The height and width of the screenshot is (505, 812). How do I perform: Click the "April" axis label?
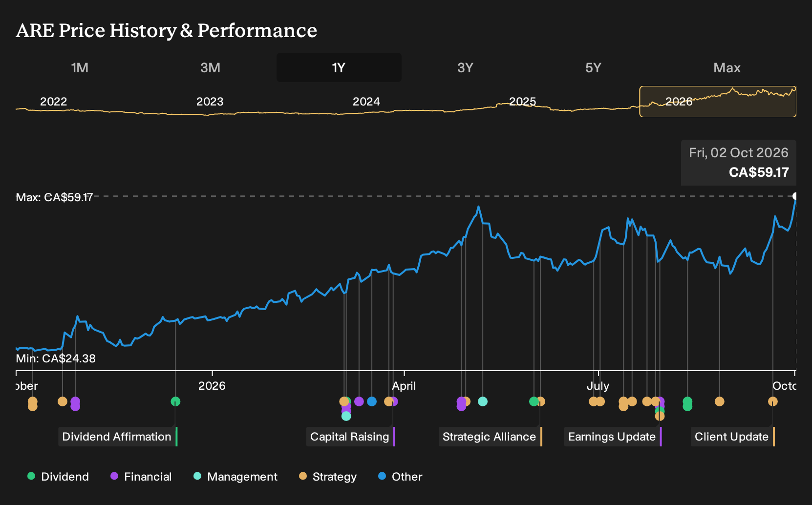(x=404, y=386)
